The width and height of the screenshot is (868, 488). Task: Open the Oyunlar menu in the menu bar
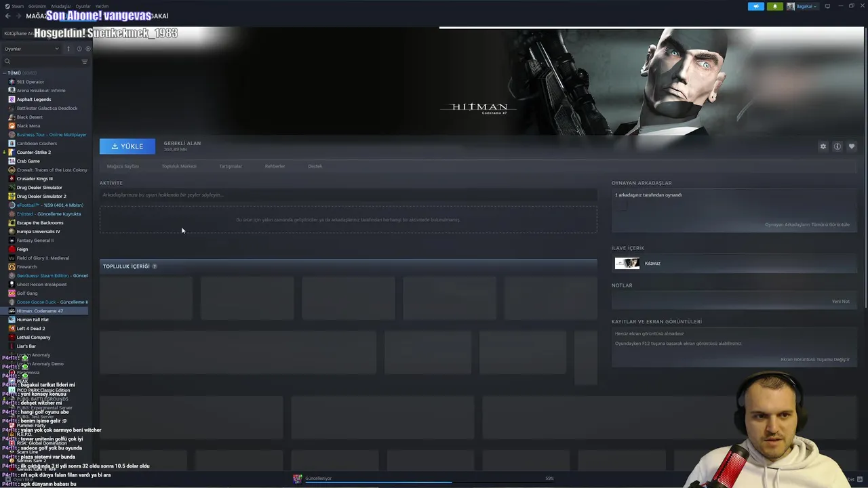83,6
